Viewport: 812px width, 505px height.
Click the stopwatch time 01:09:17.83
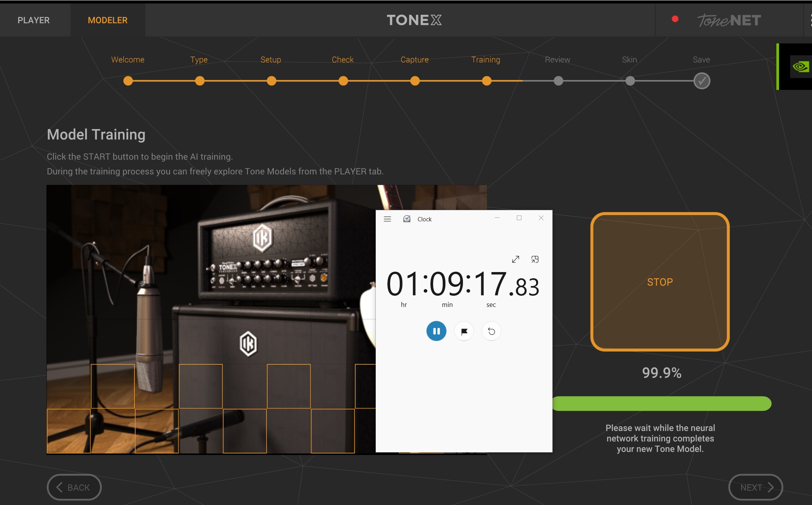463,284
